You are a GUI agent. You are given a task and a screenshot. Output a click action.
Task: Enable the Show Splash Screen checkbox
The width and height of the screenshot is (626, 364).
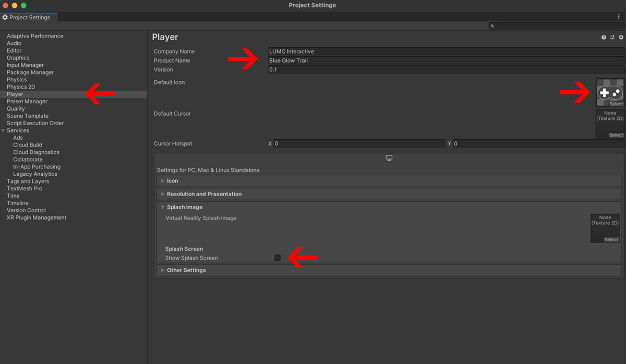277,258
